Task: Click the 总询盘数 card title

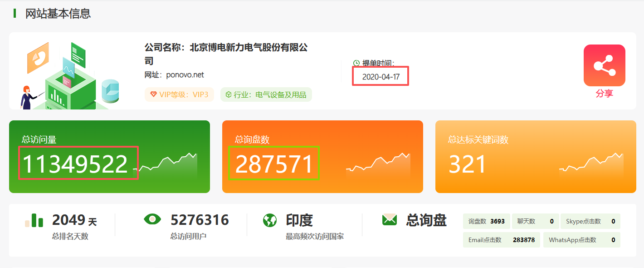Action: (252, 139)
